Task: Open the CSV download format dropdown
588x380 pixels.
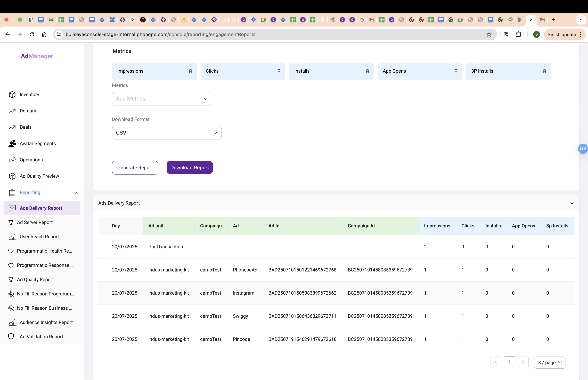Action: pyautogui.click(x=167, y=133)
